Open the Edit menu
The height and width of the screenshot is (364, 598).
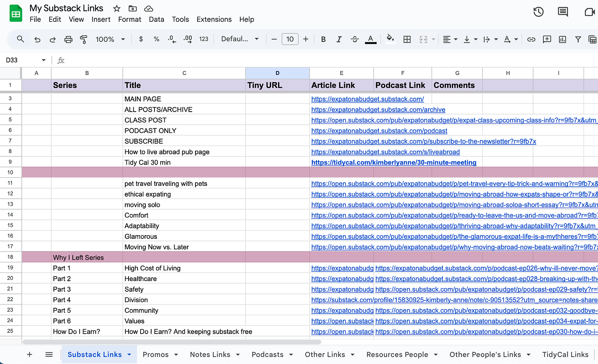pyautogui.click(x=55, y=19)
